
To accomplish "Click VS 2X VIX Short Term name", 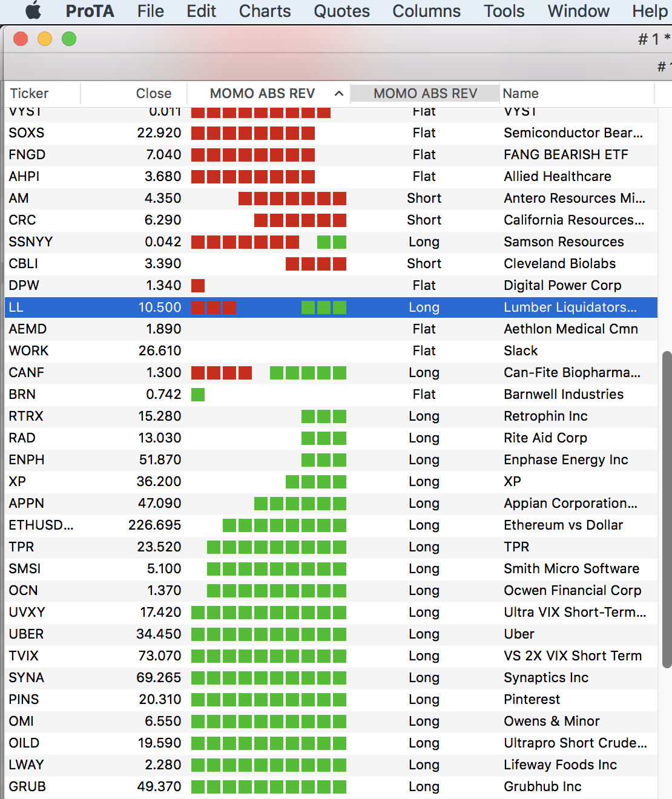I will click(573, 656).
